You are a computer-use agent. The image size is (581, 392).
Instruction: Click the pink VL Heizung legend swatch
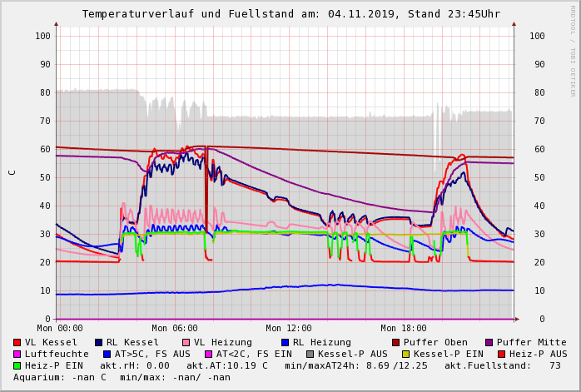click(186, 342)
